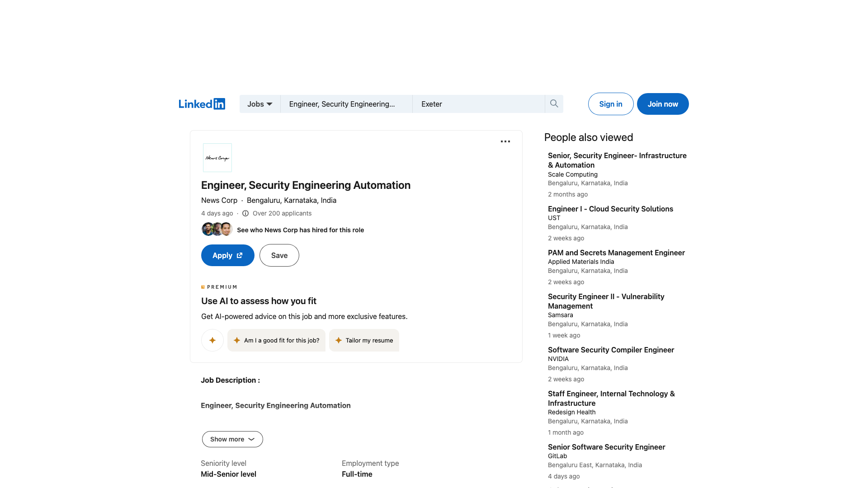Open Senior, Security Engineer- Infrastructure & Automation job

tap(617, 160)
